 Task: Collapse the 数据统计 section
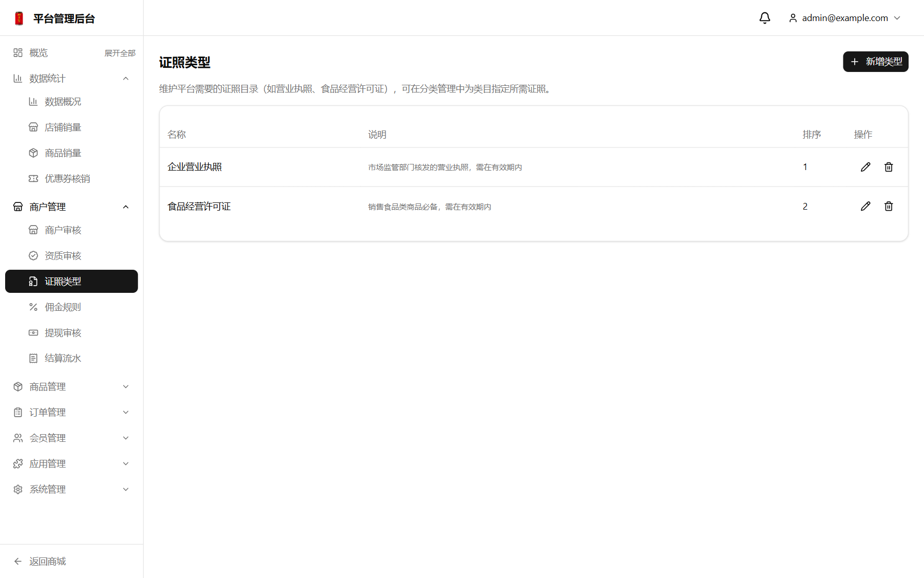point(71,79)
